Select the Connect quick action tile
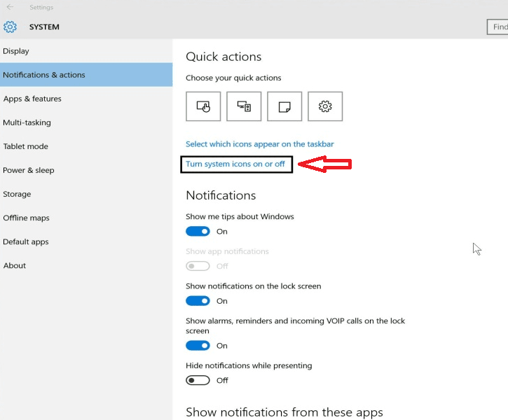 pos(244,106)
